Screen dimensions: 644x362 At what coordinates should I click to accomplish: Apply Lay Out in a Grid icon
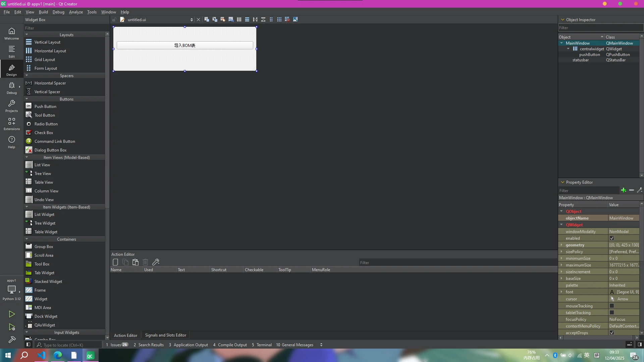[x=279, y=19]
